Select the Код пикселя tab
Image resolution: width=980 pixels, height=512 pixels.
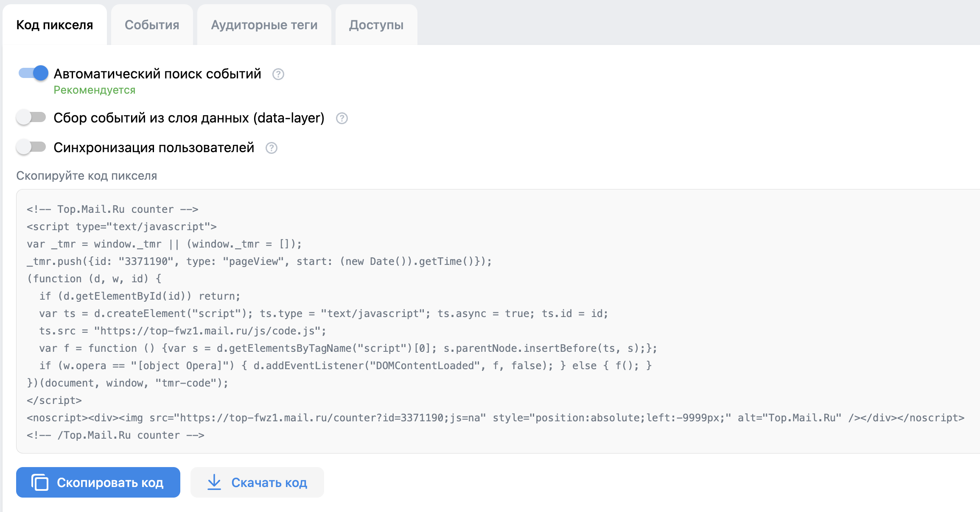(55, 25)
